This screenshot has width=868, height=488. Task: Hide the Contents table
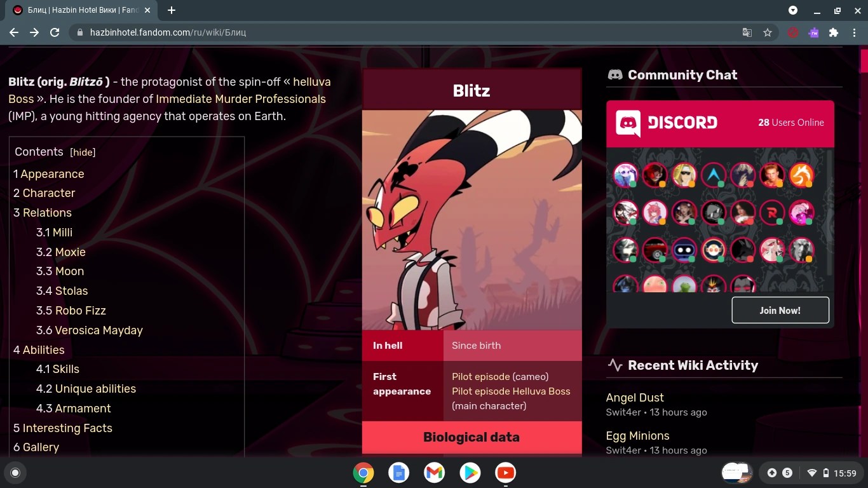tap(83, 152)
